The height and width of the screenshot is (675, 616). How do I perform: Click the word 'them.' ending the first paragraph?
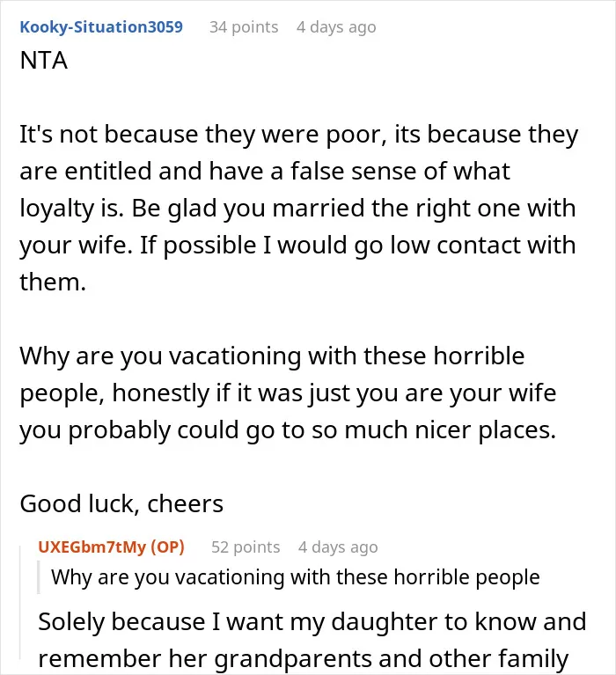53,282
